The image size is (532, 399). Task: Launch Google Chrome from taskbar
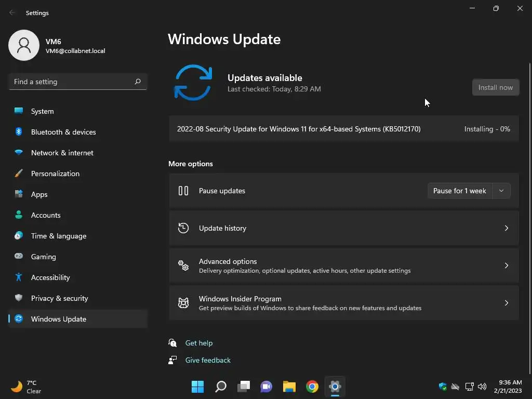pos(312,387)
